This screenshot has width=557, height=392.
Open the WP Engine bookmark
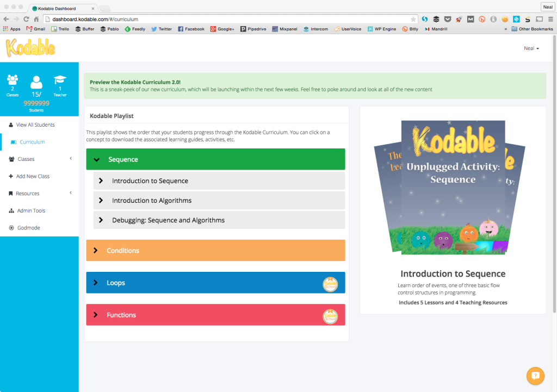tap(382, 29)
